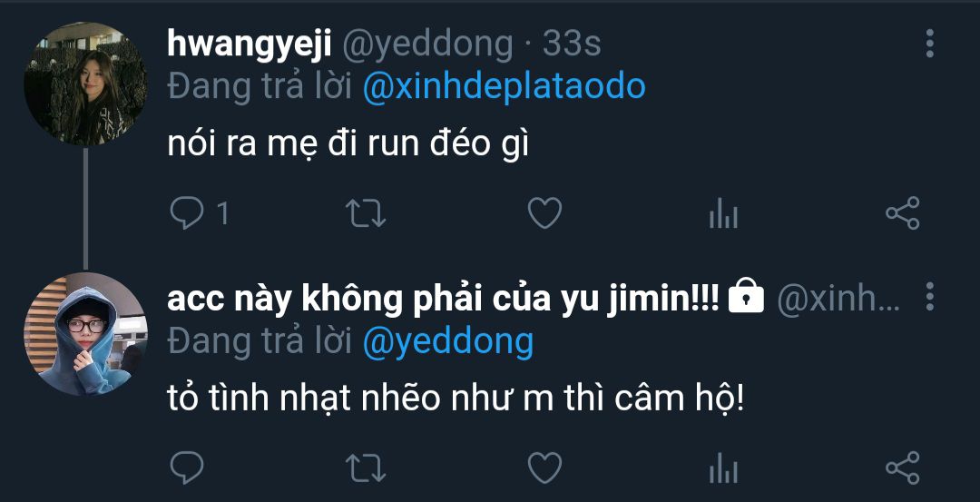980x502 pixels.
Task: Share the 'tỏ tình nhạt nhẽo' reply
Action: pyautogui.click(x=903, y=468)
